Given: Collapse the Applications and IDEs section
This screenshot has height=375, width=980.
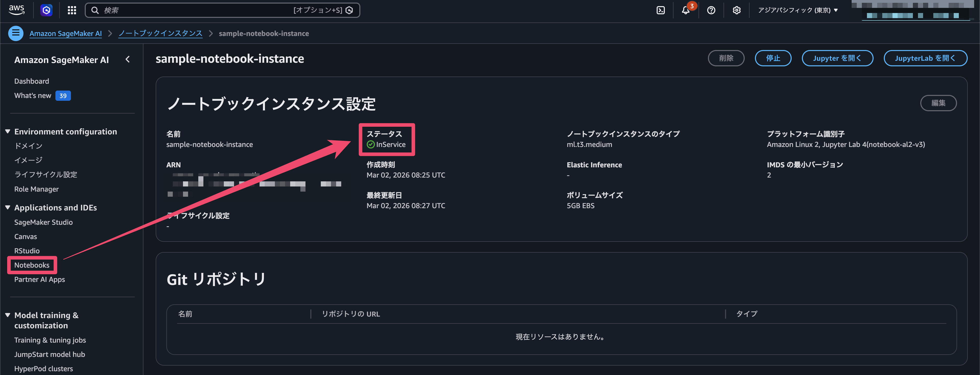Looking at the screenshot, I should point(8,207).
